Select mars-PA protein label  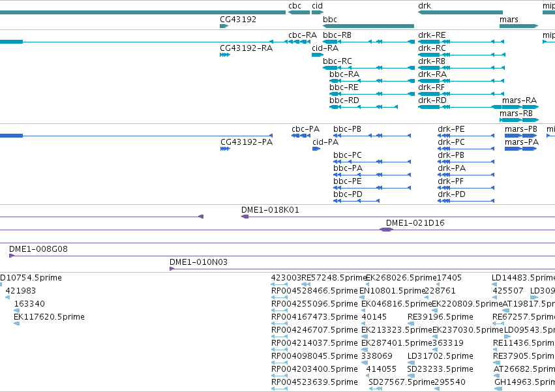point(522,142)
